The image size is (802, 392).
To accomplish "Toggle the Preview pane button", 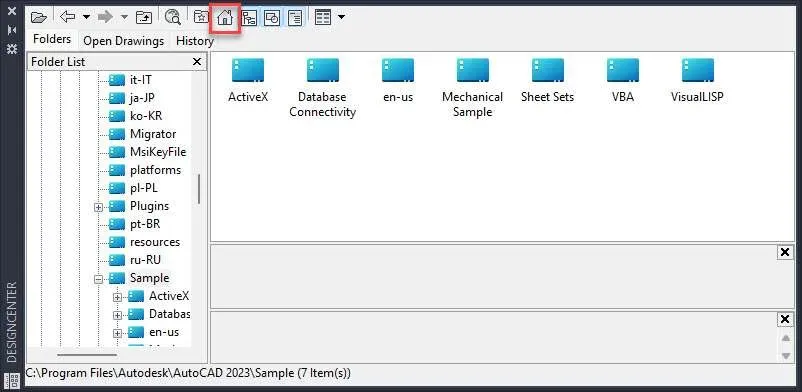I will [x=272, y=18].
